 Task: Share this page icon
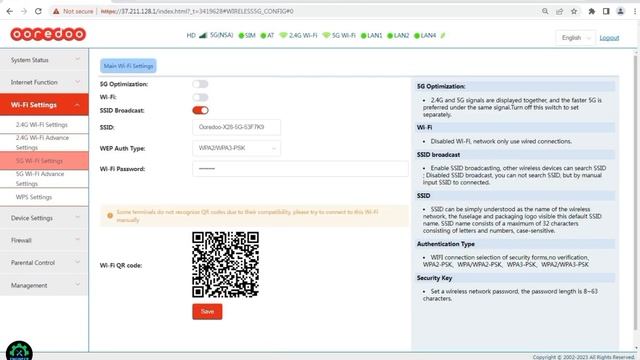(x=560, y=11)
